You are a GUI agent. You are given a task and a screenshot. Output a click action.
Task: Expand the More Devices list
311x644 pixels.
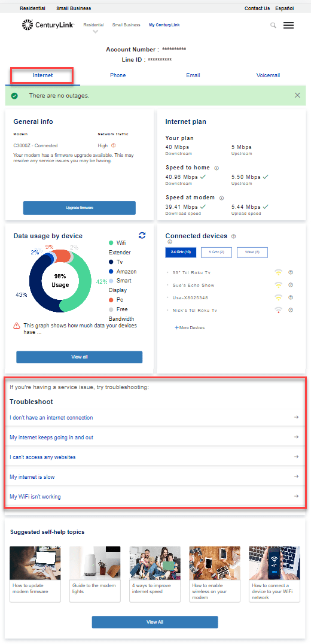coord(190,328)
